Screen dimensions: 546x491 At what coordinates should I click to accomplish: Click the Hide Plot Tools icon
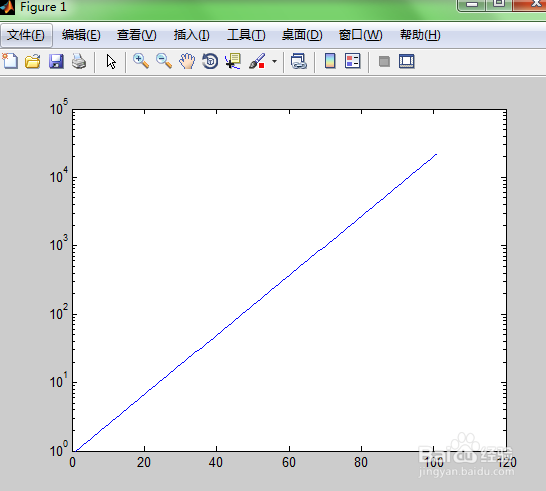(x=384, y=62)
